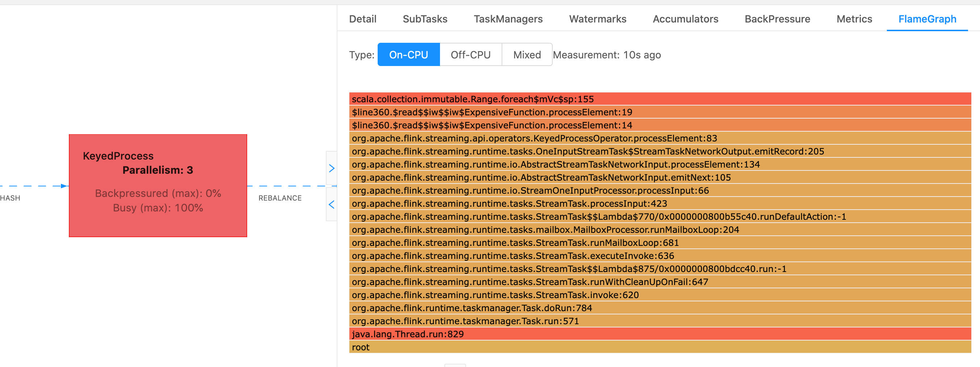
Task: Click the Range.foreach$mVc$sp:155 top frame
Action: (x=660, y=99)
